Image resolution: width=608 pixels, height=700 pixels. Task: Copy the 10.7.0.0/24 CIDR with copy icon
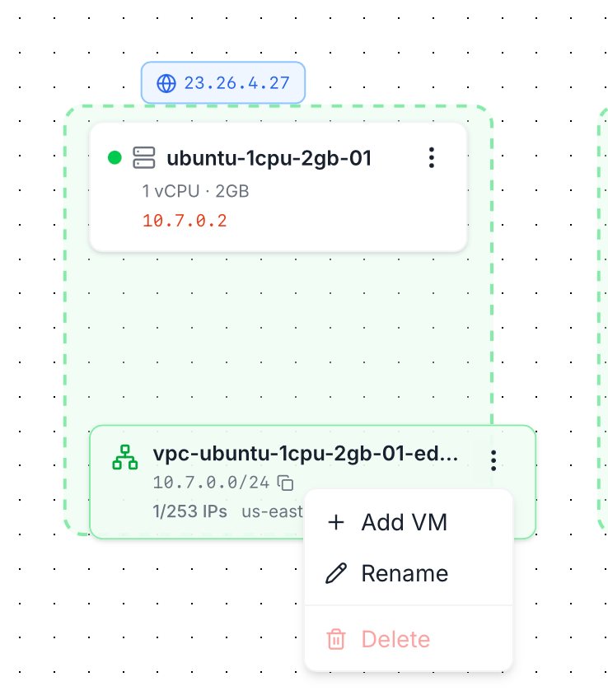click(285, 483)
